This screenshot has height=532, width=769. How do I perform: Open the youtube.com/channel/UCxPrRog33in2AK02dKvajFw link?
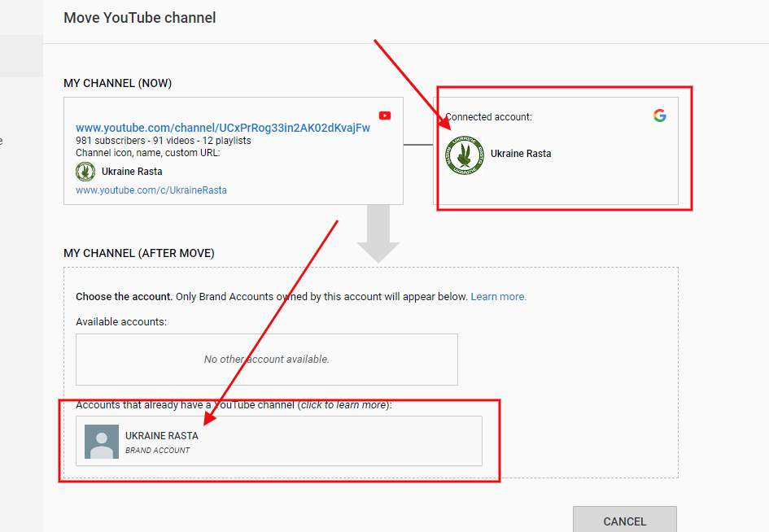(x=223, y=128)
